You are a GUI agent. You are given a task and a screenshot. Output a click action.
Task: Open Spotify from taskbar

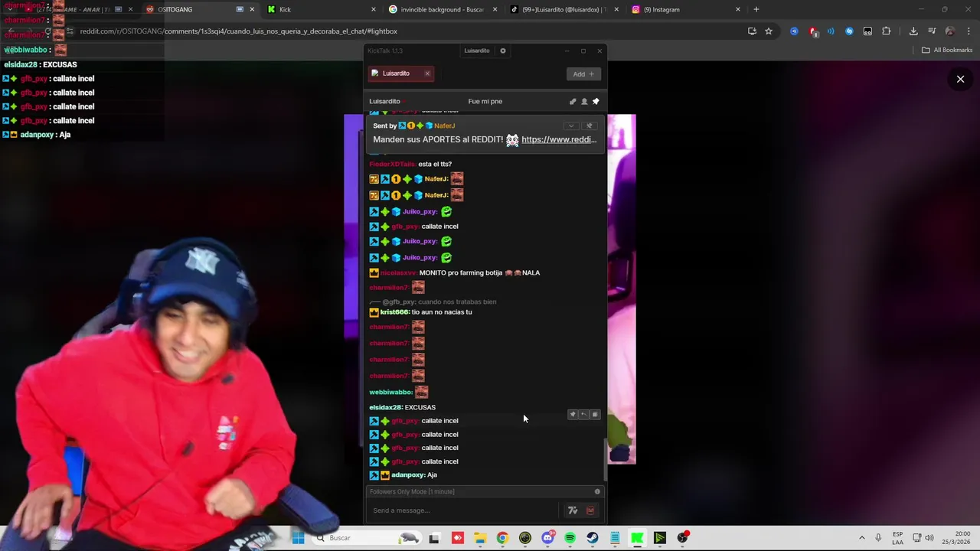pyautogui.click(x=570, y=538)
